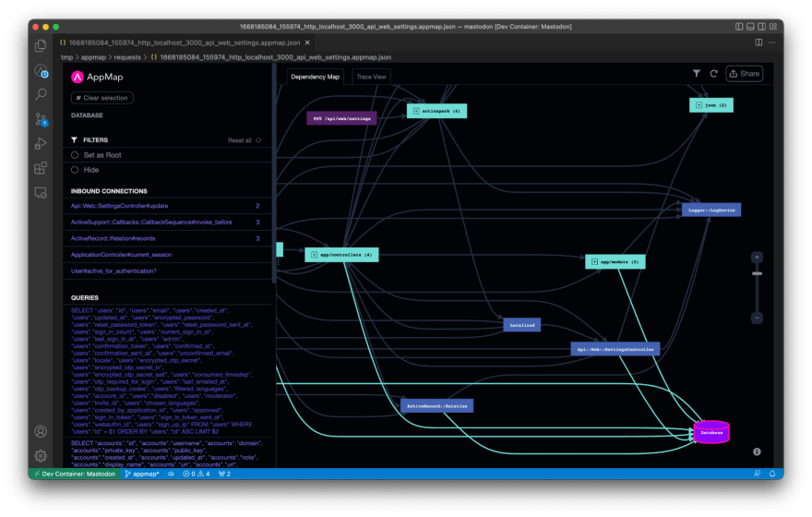
Task: Click the split editor icon
Action: tap(758, 42)
